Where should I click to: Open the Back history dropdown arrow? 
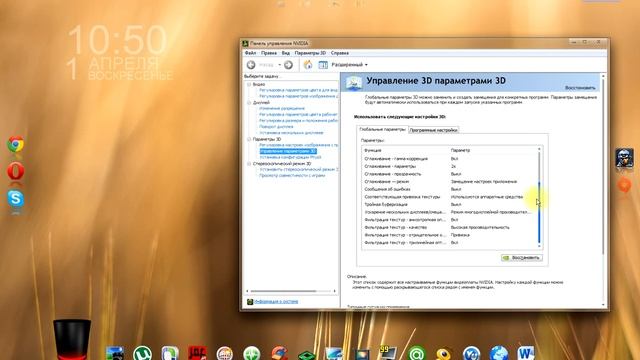(x=280, y=65)
